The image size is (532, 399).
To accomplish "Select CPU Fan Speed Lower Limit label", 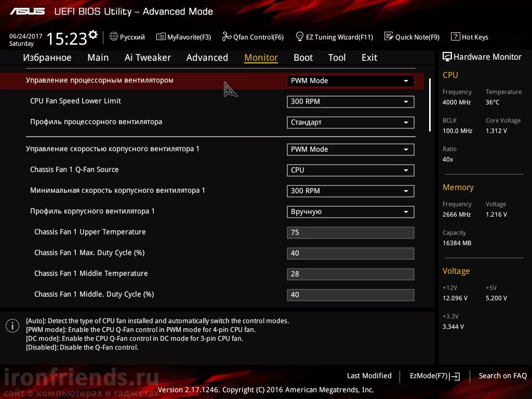I will 75,101.
